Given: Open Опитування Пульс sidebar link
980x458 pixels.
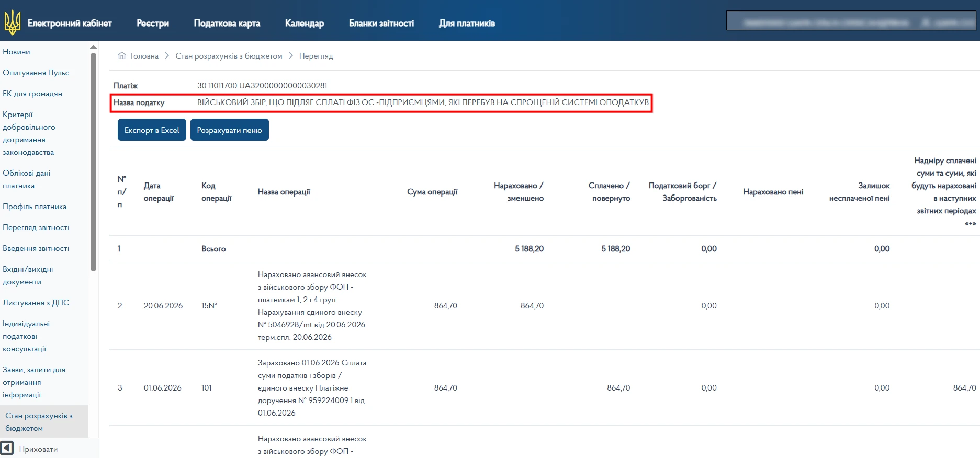Looking at the screenshot, I should tap(36, 73).
